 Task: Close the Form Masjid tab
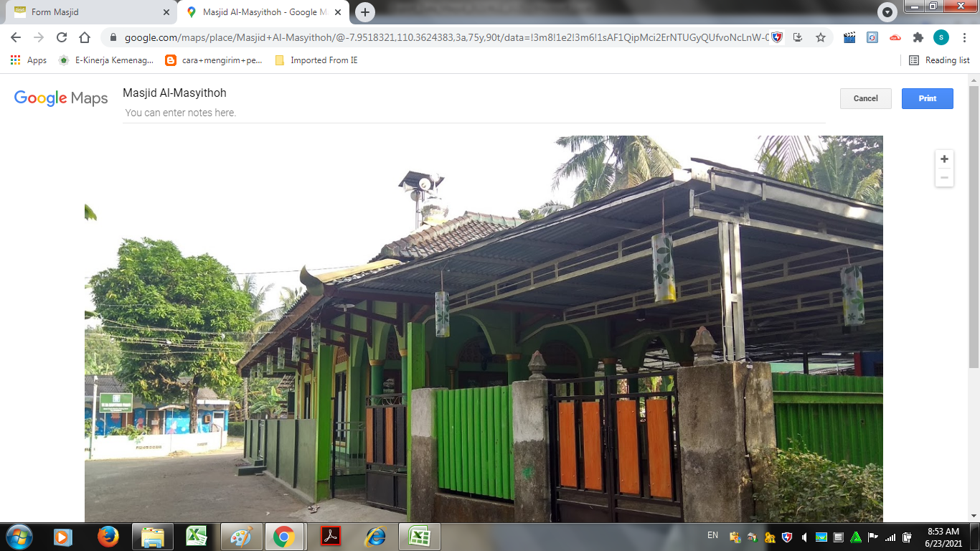166,12
